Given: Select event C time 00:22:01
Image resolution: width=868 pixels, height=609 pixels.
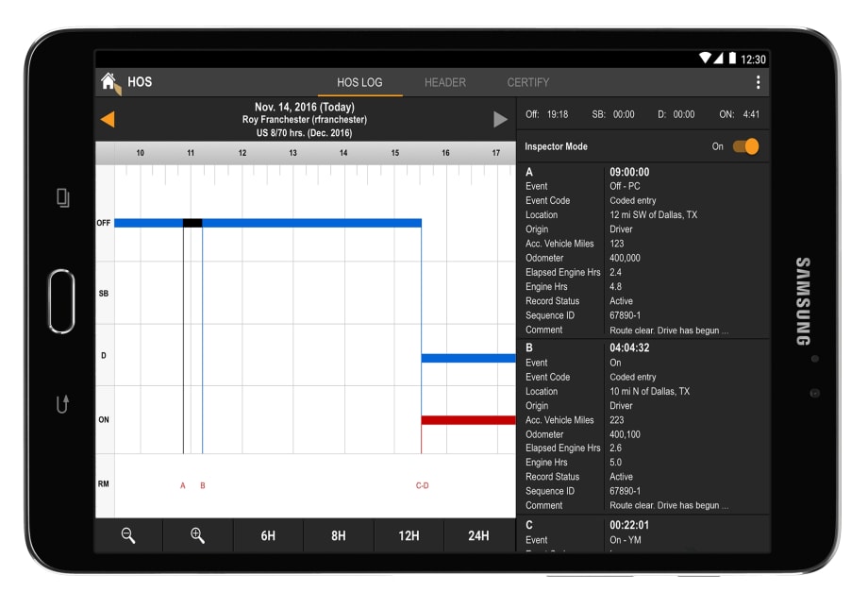Looking at the screenshot, I should coord(629,525).
